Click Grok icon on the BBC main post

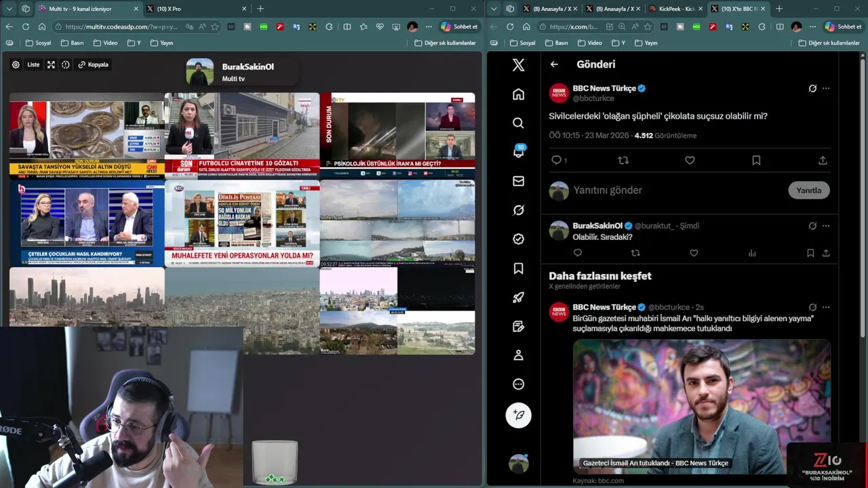[x=812, y=88]
